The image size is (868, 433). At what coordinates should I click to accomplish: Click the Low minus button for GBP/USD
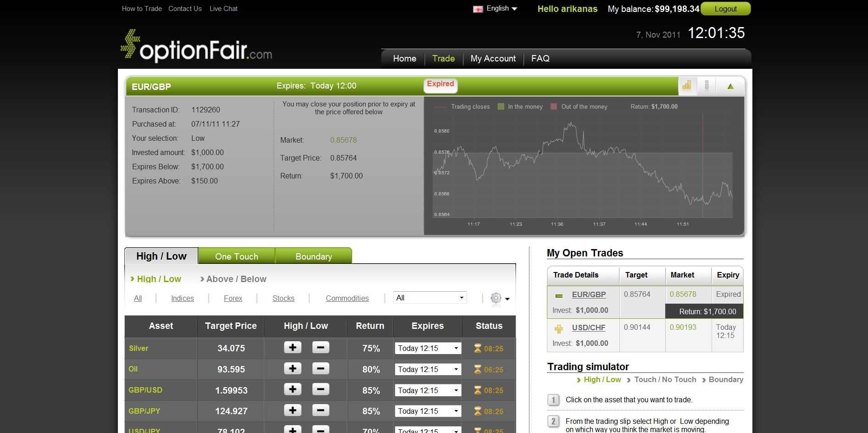pos(321,390)
